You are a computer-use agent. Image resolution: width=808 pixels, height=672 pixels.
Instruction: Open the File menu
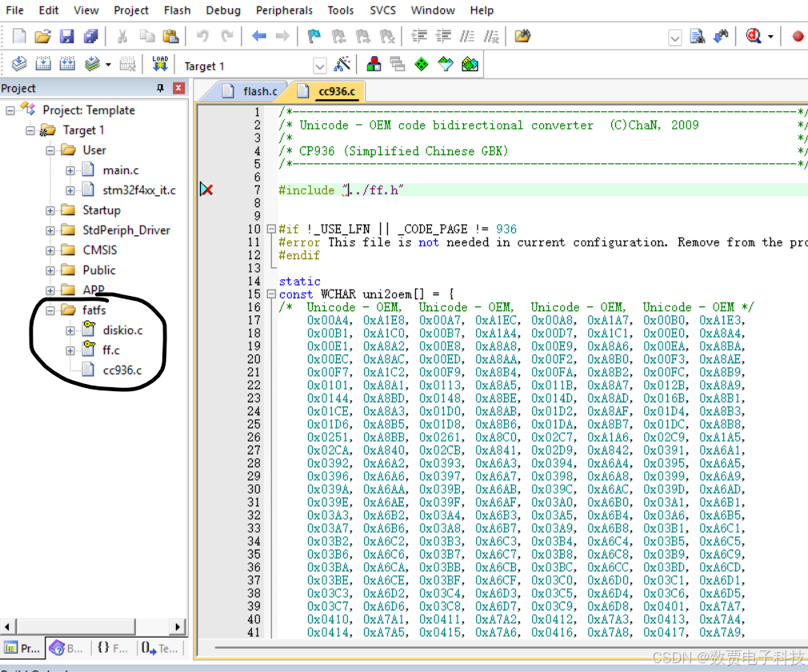pos(14,10)
